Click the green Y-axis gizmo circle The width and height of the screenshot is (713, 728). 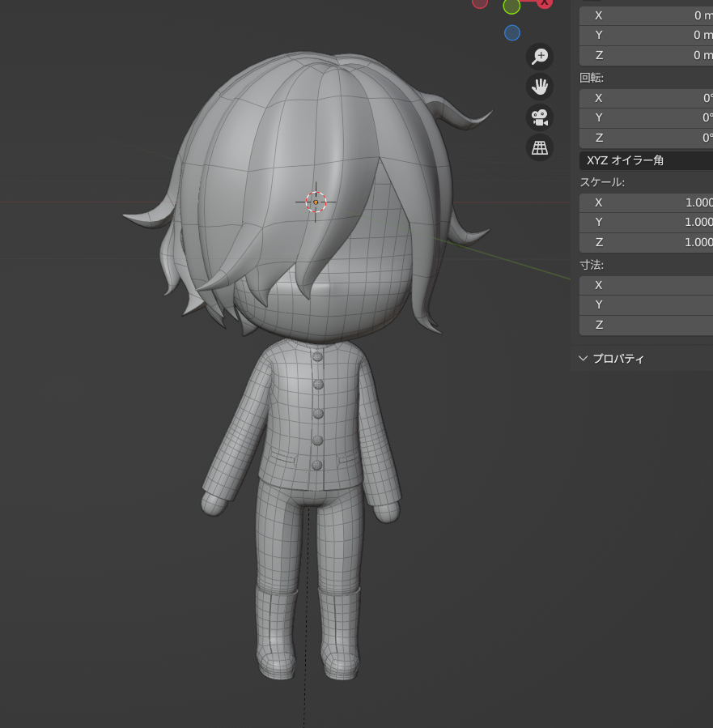point(511,6)
